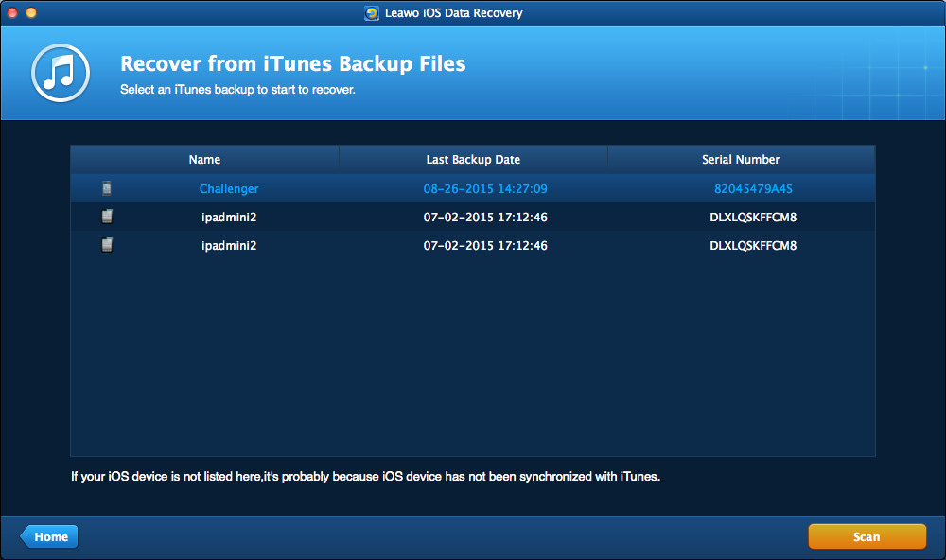Select the upper ipadmini2 backup name

[x=229, y=217]
